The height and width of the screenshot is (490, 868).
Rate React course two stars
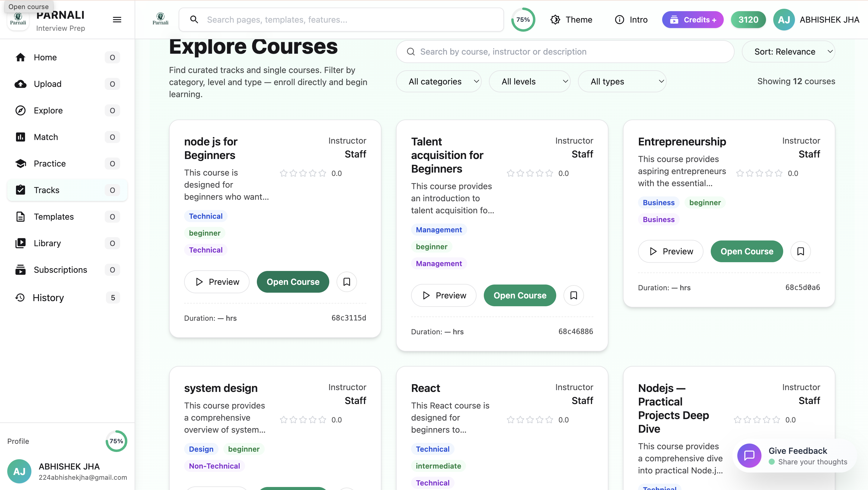pyautogui.click(x=520, y=420)
